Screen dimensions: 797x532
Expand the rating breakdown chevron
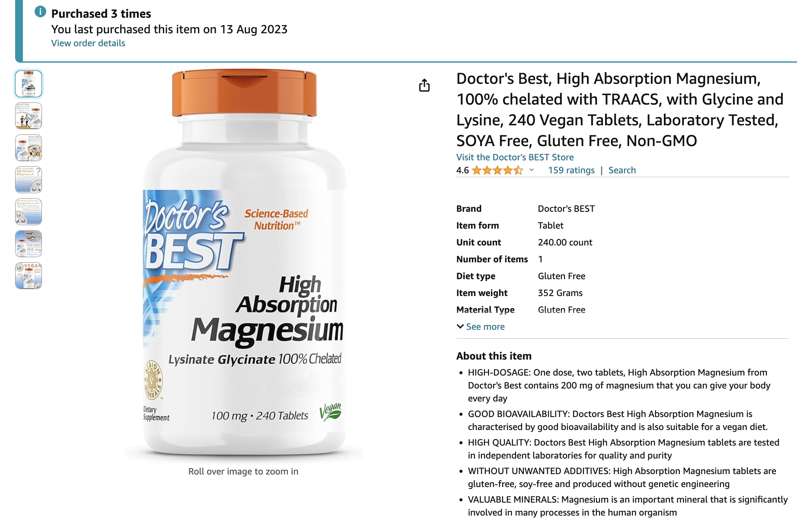532,170
